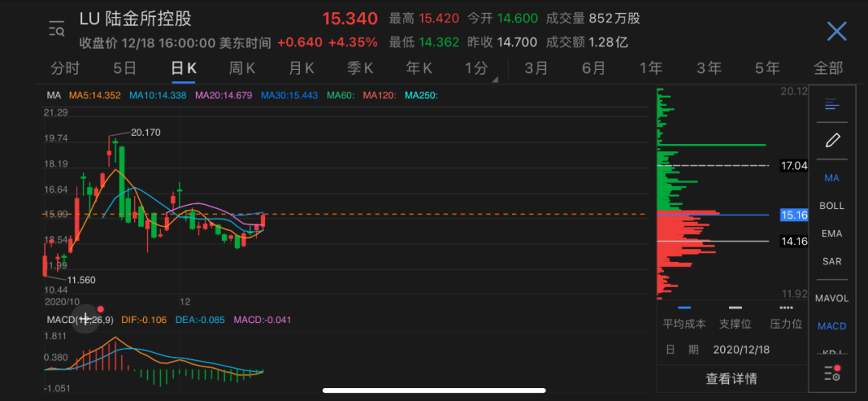868x401 pixels.
Task: Tap the crosshair move button near MACD
Action: click(86, 319)
